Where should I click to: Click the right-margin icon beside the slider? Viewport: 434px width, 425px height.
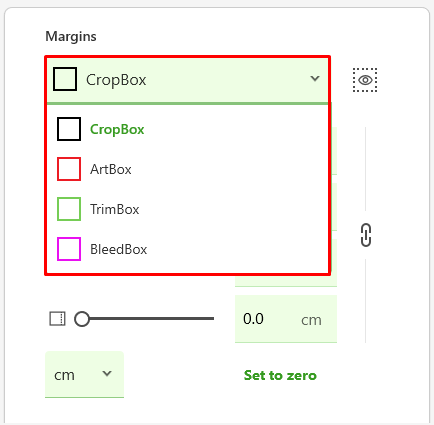[x=57, y=319]
